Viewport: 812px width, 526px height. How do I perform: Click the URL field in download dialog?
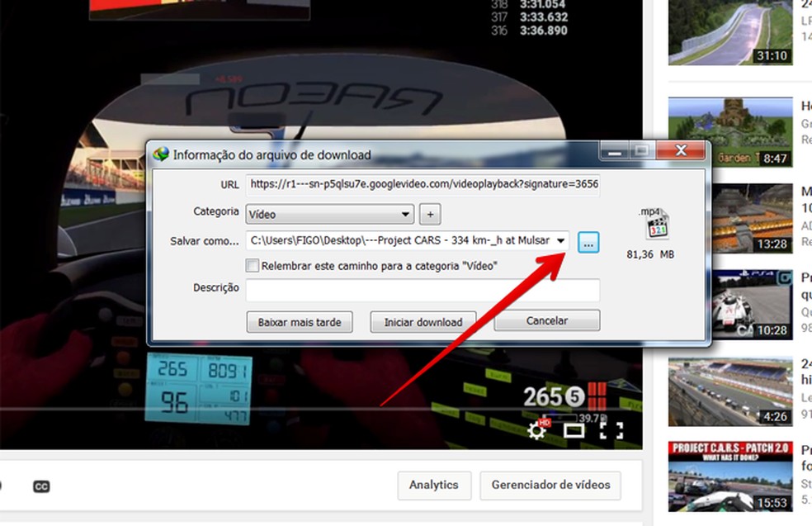click(x=423, y=184)
